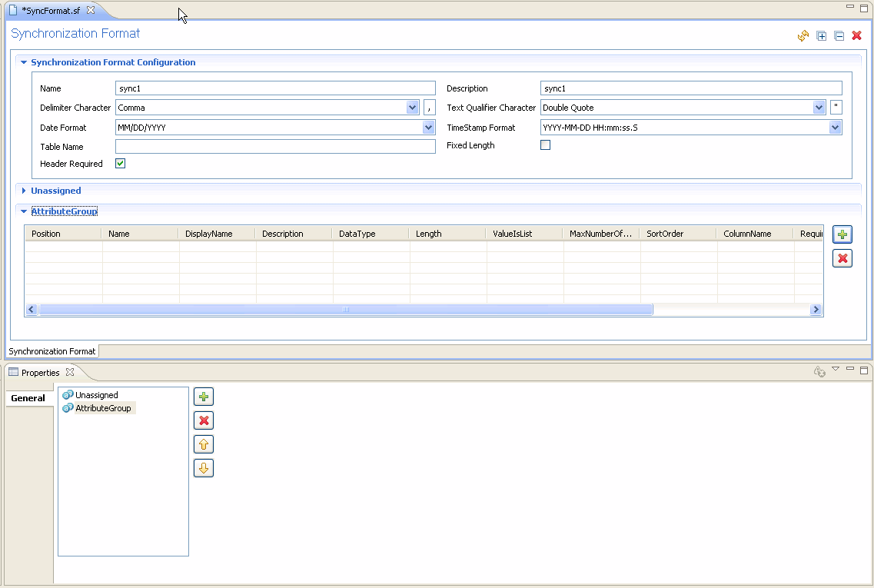This screenshot has width=874, height=588.
Task: Collapse the Synchronization Format Configuration section
Action: pyautogui.click(x=24, y=62)
